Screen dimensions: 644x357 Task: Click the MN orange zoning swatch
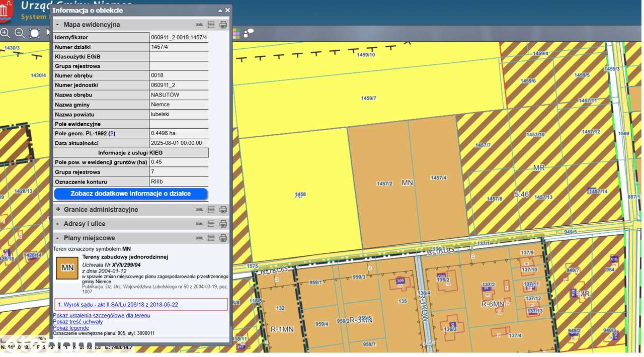(67, 268)
